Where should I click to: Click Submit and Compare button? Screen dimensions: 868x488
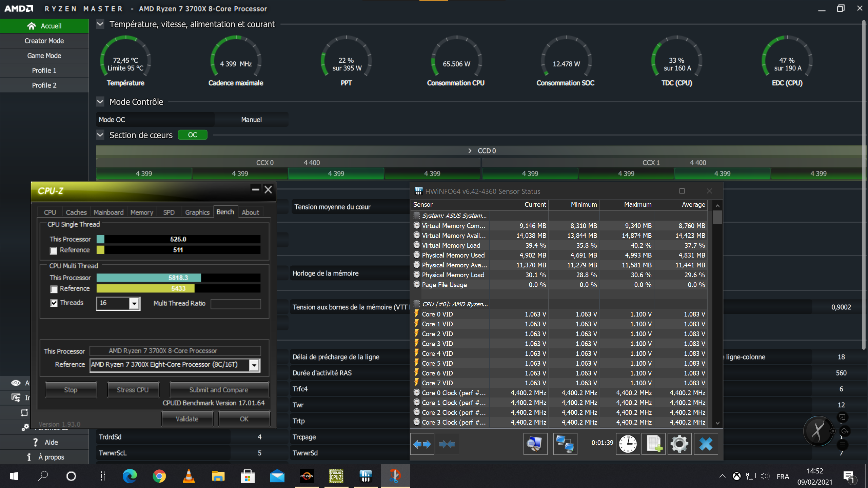(x=219, y=390)
